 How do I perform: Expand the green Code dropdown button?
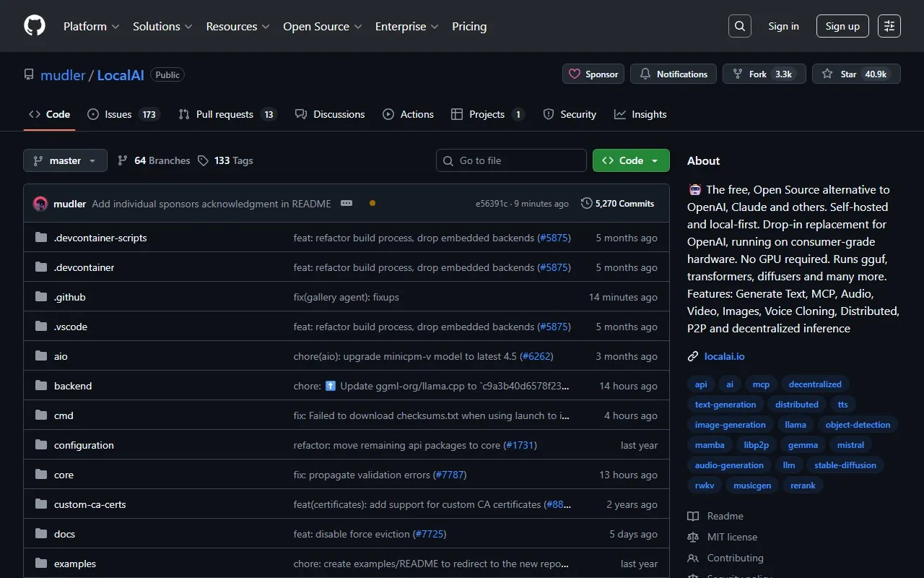pos(630,160)
